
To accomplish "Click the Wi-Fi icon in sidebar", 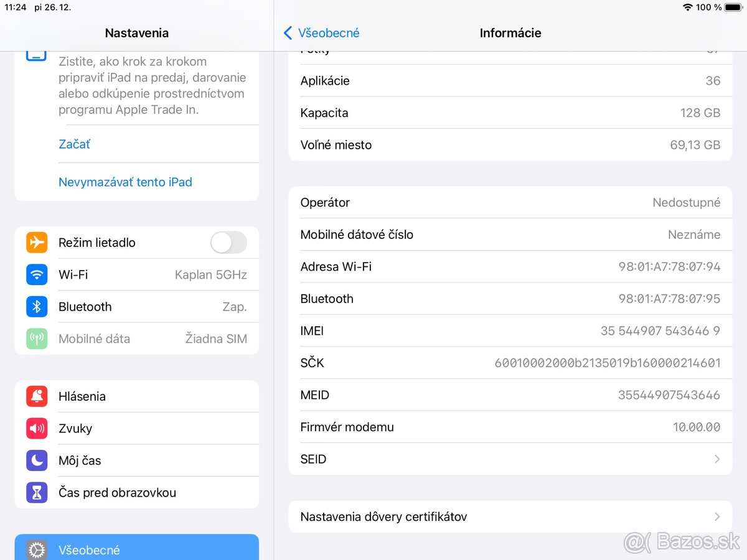I will [37, 274].
